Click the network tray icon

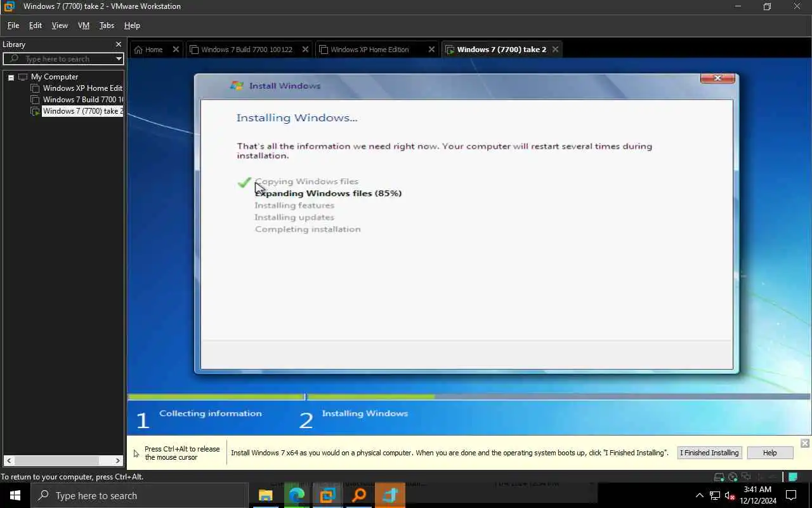pos(715,495)
